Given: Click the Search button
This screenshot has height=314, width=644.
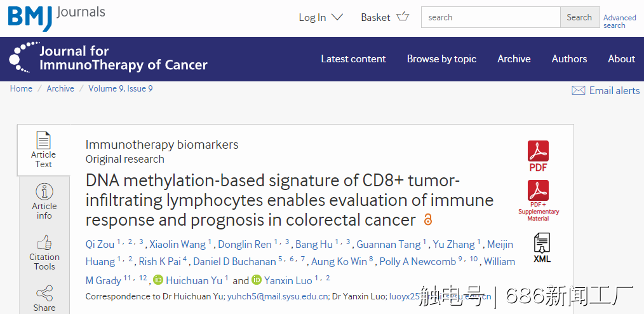Looking at the screenshot, I should [579, 17].
